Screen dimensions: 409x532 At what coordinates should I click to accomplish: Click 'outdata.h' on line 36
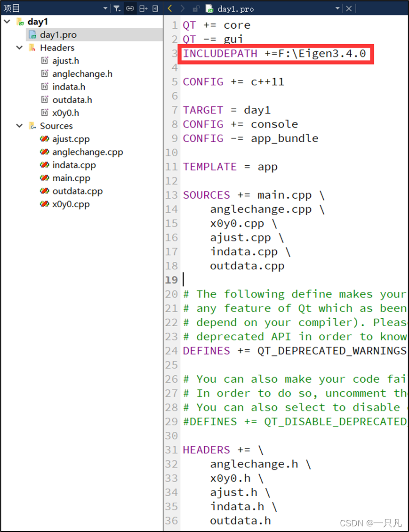tap(240, 521)
